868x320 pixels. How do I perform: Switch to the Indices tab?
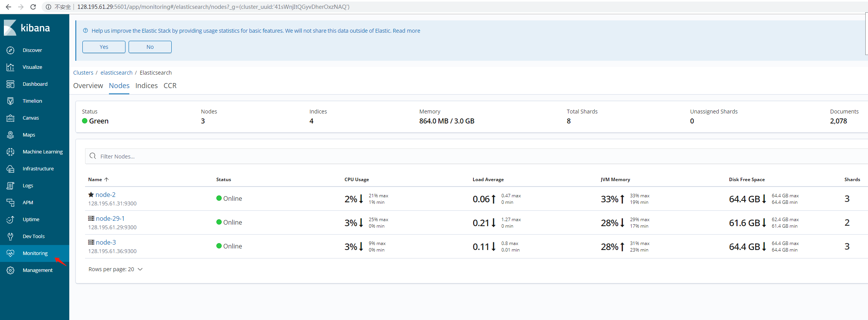click(147, 86)
